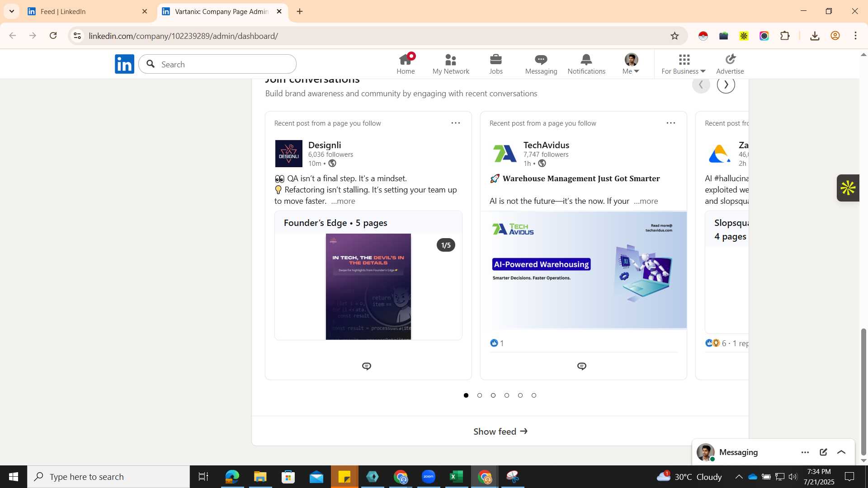Image resolution: width=868 pixels, height=488 pixels.
Task: Compose new message in messaging overlay
Action: click(x=823, y=452)
